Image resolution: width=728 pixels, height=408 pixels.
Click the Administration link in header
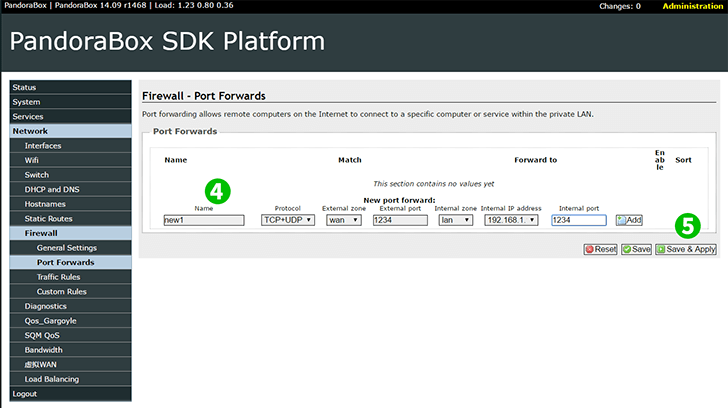693,6
